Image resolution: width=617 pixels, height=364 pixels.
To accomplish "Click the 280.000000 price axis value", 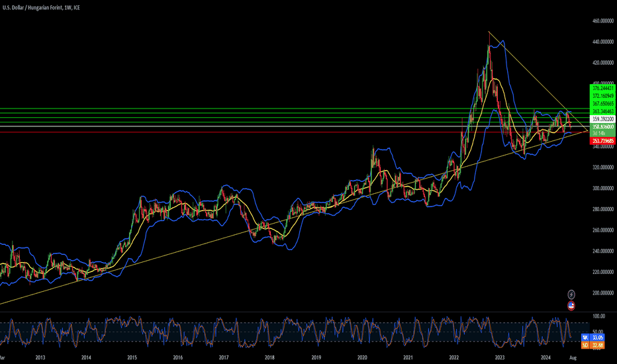I will 603,209.
